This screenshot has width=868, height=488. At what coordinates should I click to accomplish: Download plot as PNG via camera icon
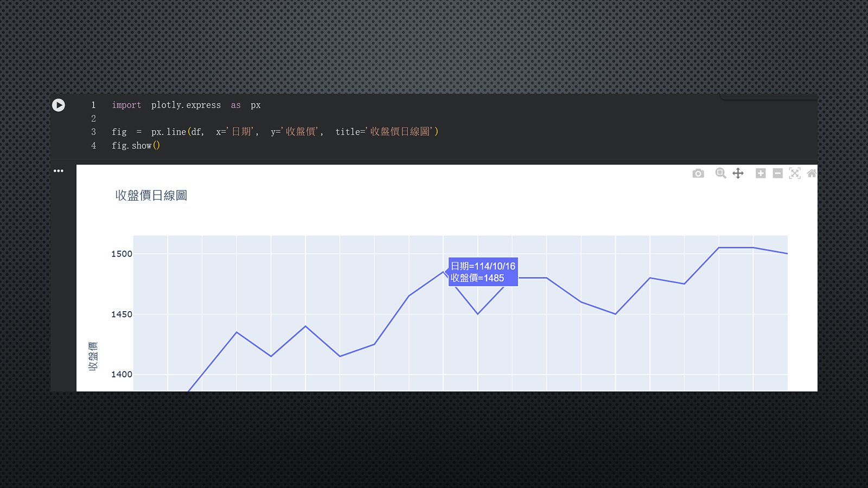click(698, 174)
